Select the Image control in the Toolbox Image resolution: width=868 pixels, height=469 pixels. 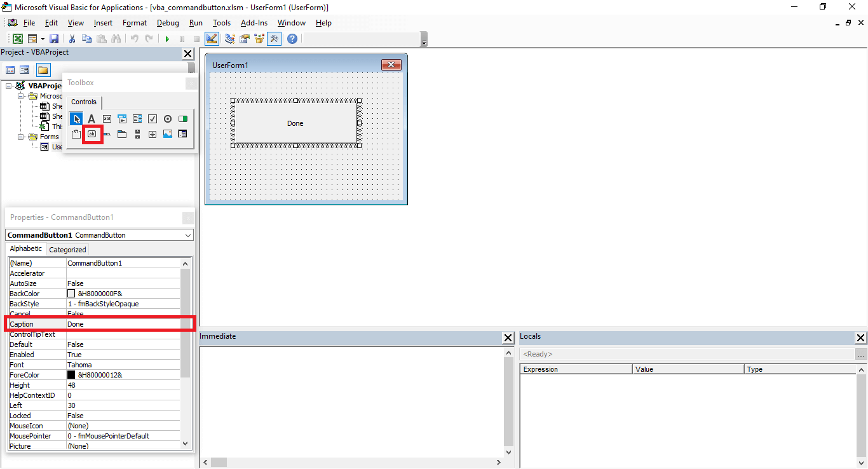coord(167,134)
